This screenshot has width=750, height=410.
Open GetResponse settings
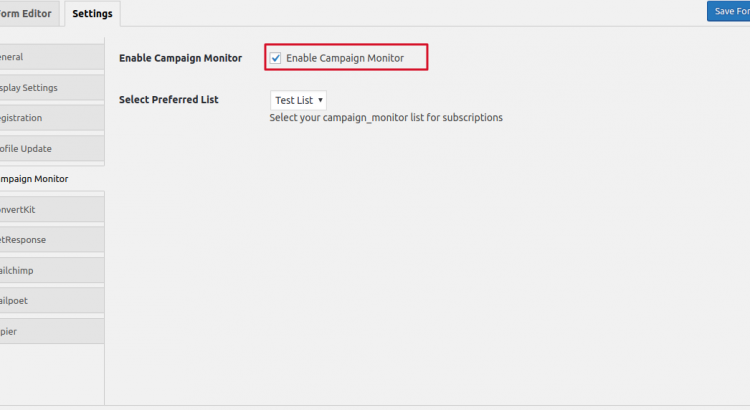coord(52,240)
